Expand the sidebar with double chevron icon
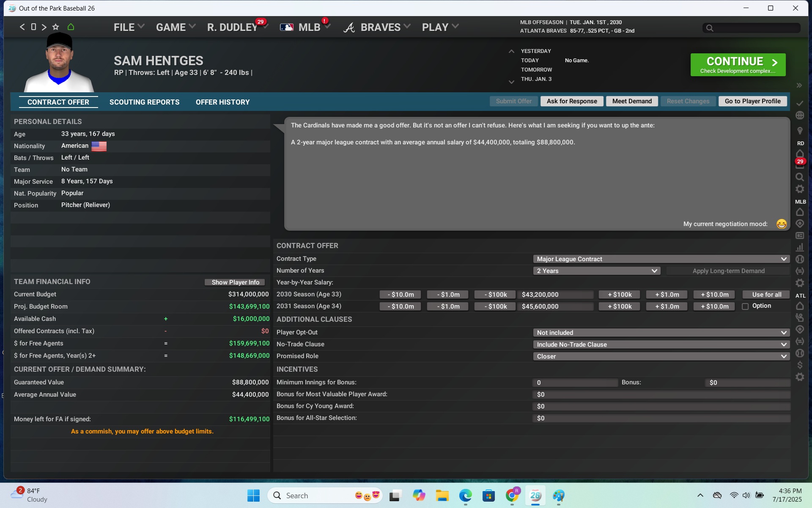Viewport: 812px width, 508px height. pos(799,86)
